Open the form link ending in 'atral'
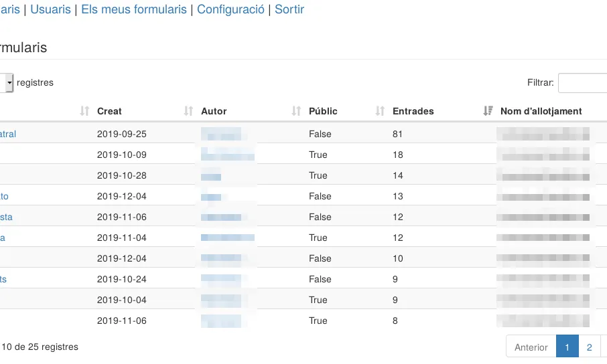607x364 pixels. tap(8, 134)
